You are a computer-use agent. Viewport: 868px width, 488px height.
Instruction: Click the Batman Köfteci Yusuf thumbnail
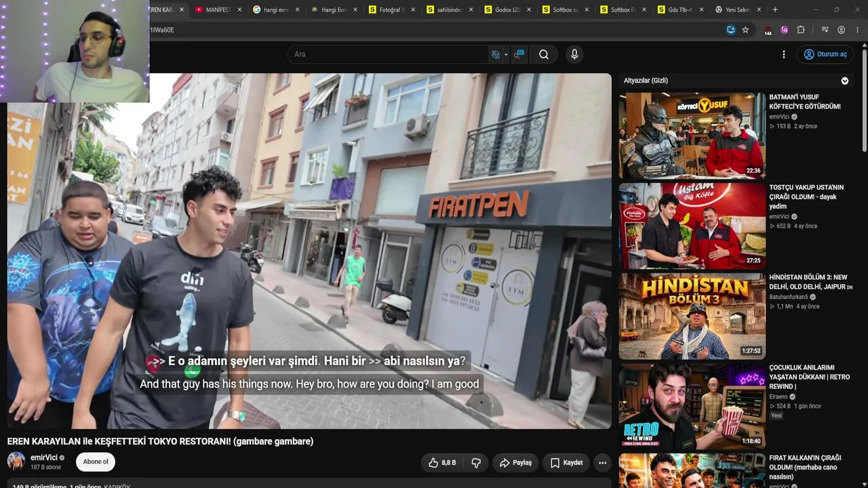pos(692,136)
